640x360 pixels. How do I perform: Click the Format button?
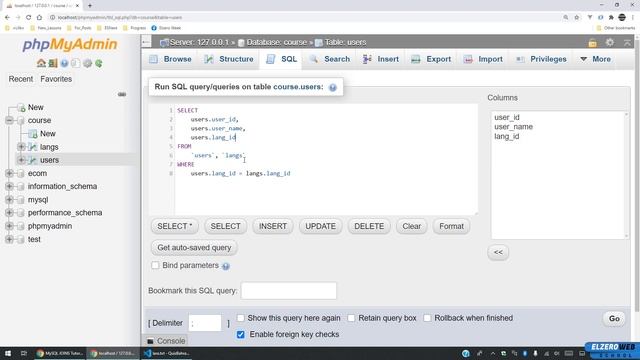pyautogui.click(x=451, y=227)
